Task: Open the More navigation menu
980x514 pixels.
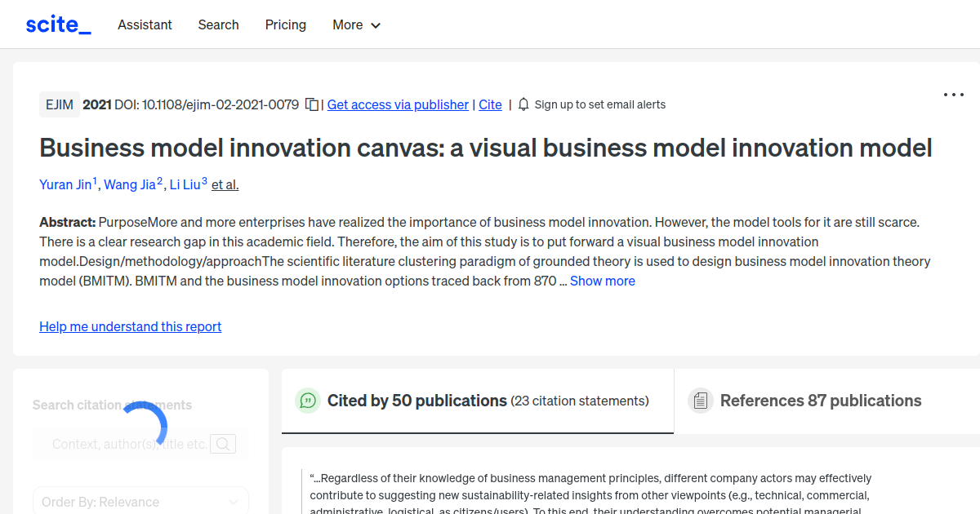Action: pyautogui.click(x=356, y=24)
